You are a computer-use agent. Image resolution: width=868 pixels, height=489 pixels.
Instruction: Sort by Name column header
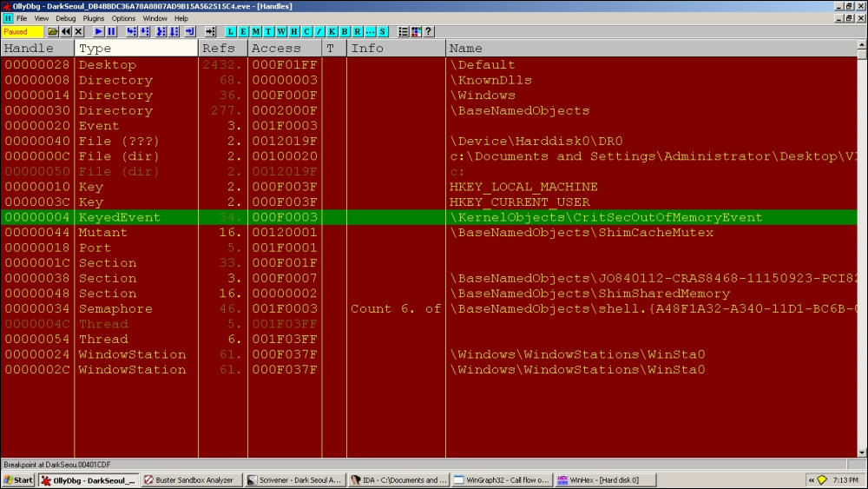point(652,48)
